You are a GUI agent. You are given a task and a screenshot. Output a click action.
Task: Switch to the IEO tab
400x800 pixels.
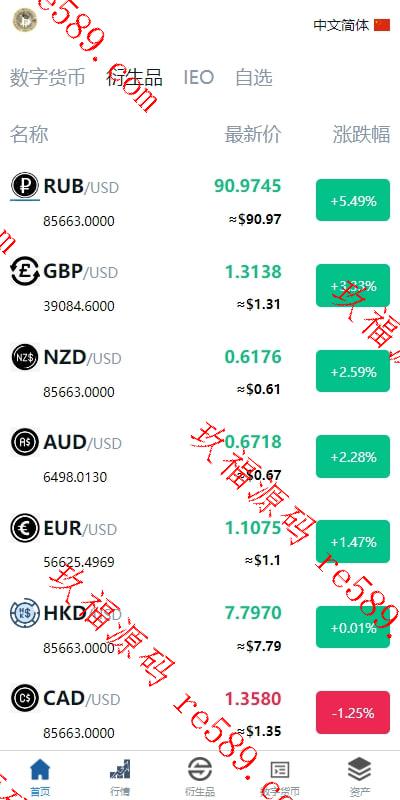[x=198, y=78]
